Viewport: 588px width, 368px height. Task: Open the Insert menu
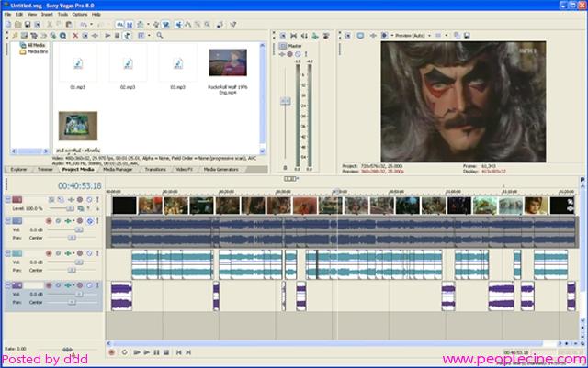pos(47,15)
